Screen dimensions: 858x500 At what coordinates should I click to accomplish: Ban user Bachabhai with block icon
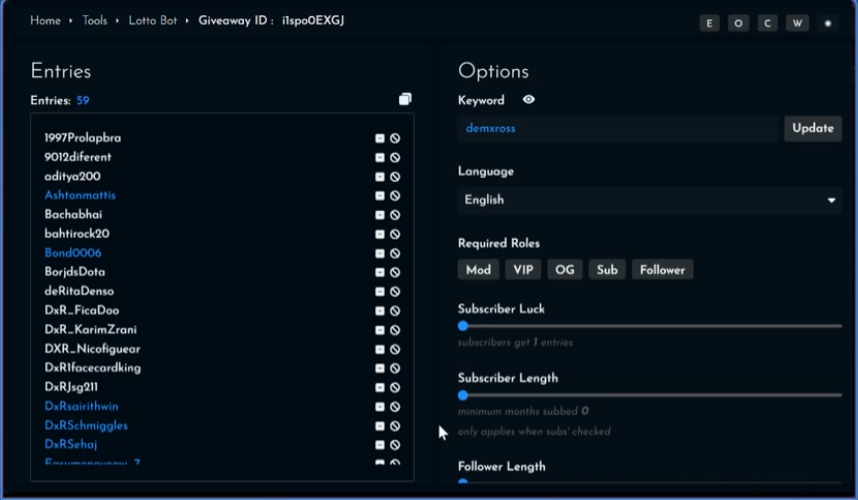[395, 215]
